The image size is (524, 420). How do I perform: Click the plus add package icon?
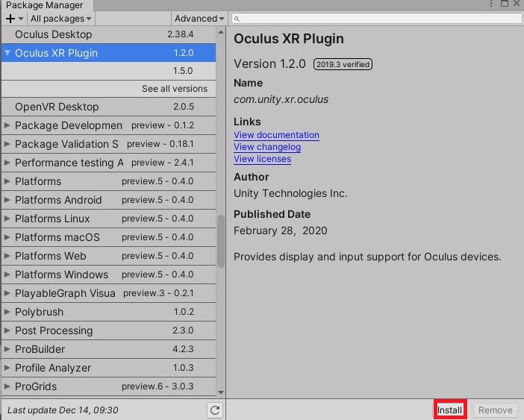click(x=10, y=19)
